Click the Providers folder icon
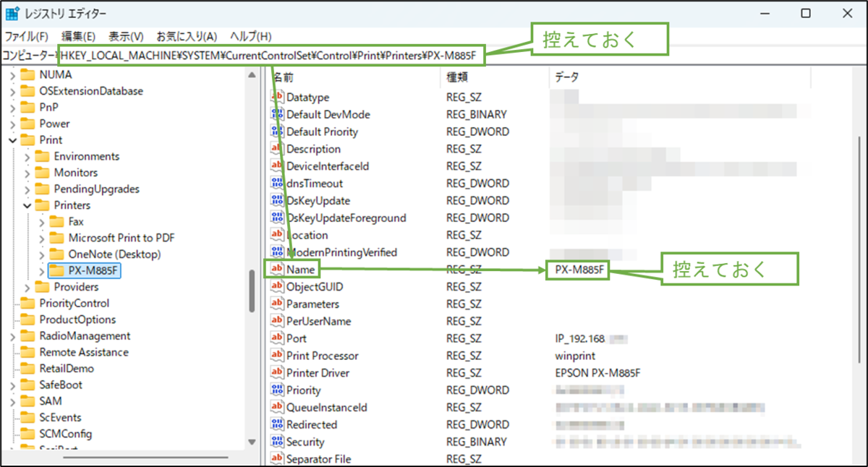The width and height of the screenshot is (868, 467). [x=42, y=287]
